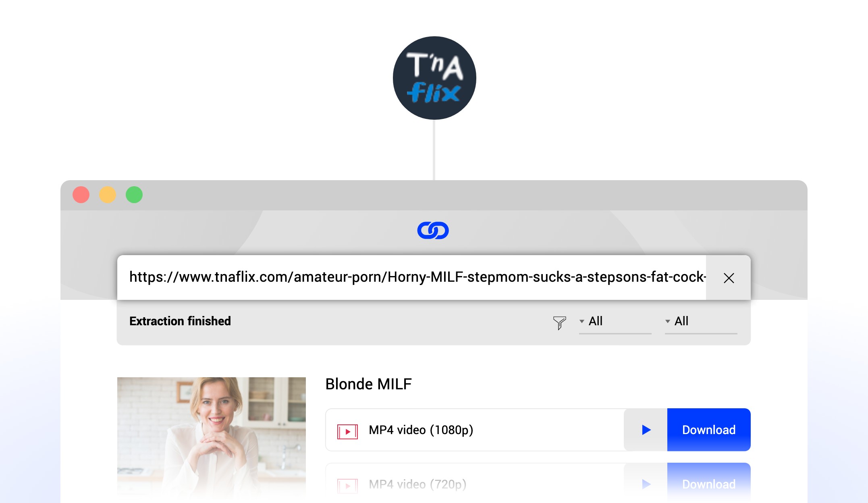868x503 pixels.
Task: Toggle the filter panel visibility
Action: 560,322
